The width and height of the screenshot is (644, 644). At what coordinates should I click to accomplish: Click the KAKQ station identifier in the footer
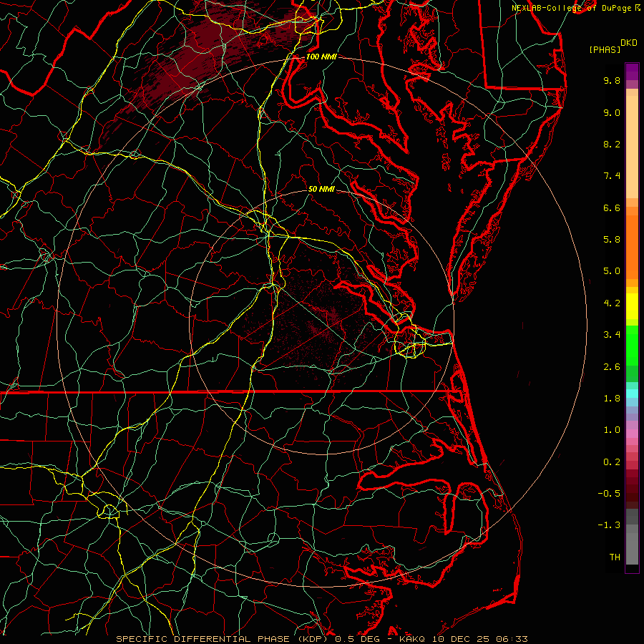412,639
